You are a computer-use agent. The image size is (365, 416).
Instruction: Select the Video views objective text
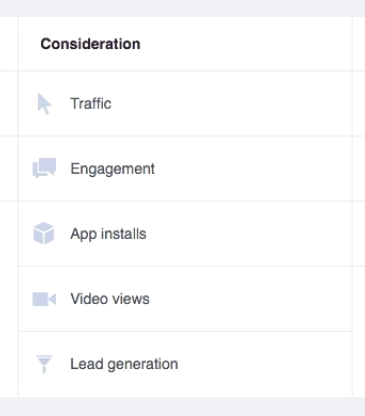coord(110,299)
